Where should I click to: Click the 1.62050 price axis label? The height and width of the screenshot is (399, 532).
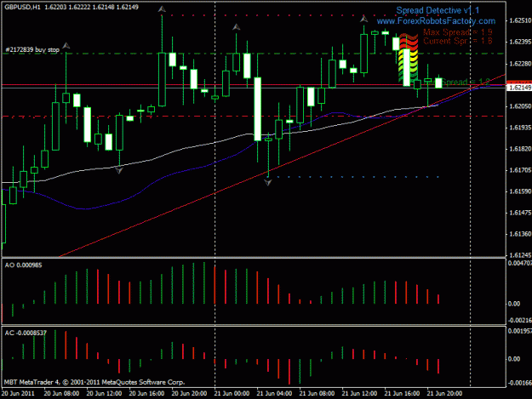point(520,106)
